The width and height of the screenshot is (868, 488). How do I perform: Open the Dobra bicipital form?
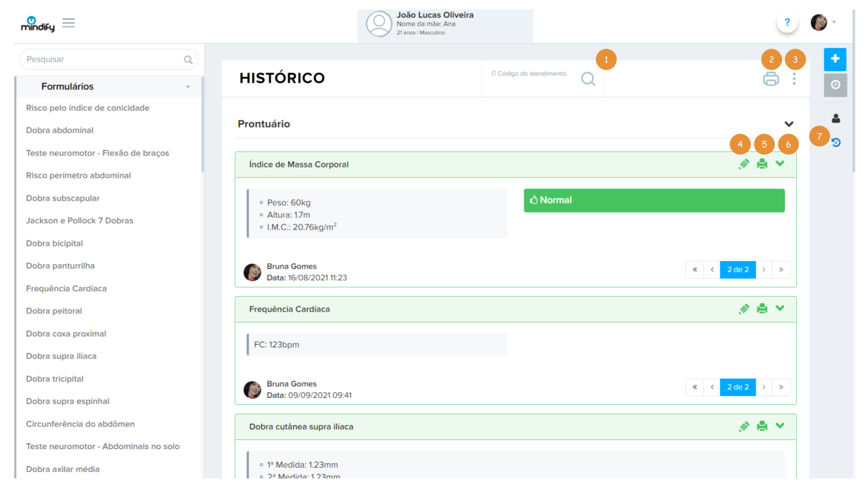click(54, 243)
